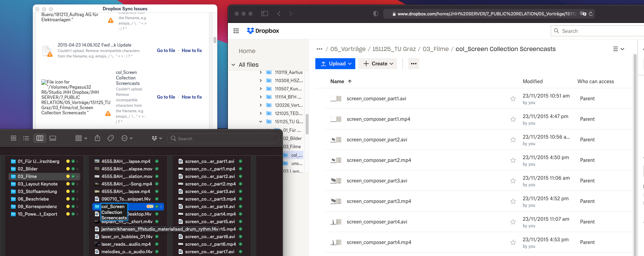Expand the 110308_HSZ... folder
644x256 pixels.
click(x=261, y=80)
